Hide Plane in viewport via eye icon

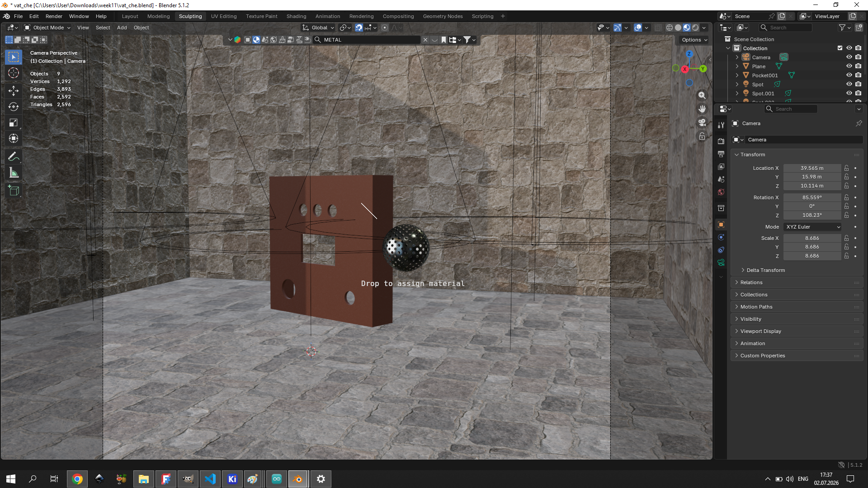[849, 66]
